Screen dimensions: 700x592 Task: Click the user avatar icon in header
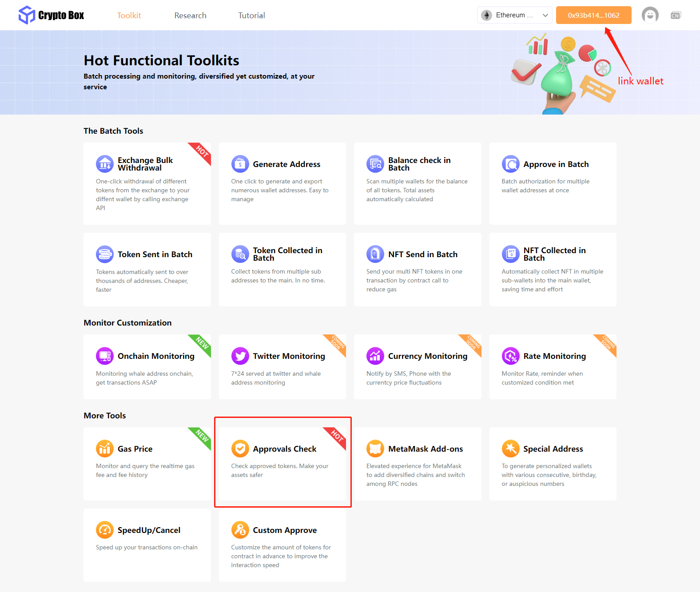pos(650,15)
